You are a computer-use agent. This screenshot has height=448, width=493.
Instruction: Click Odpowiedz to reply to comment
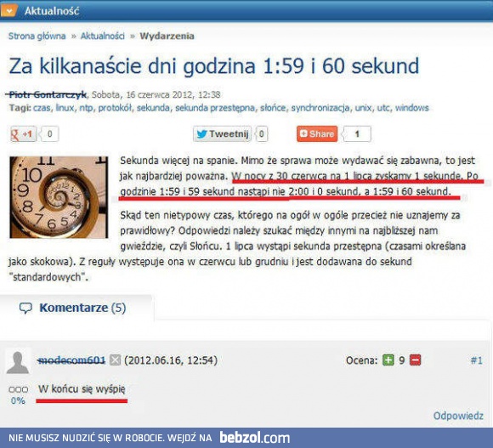point(458,416)
